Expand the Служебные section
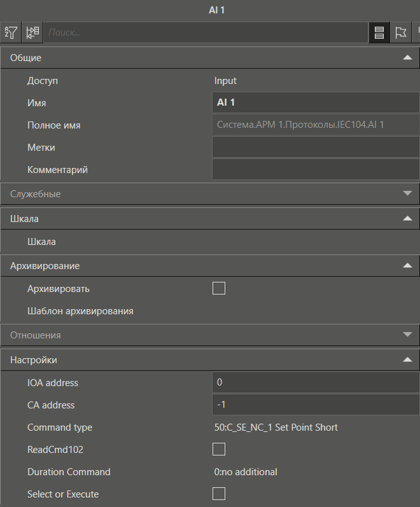This screenshot has height=507, width=420. point(407,193)
